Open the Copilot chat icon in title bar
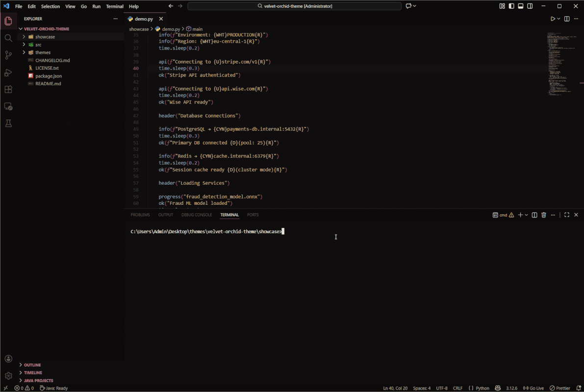Screen dimensions: 584x392 pyautogui.click(x=408, y=6)
